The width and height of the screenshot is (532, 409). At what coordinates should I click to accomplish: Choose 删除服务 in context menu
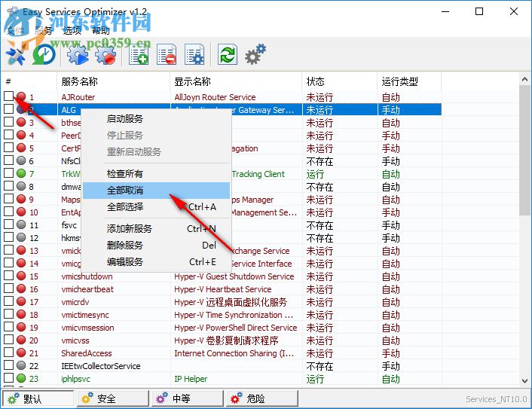(x=157, y=246)
